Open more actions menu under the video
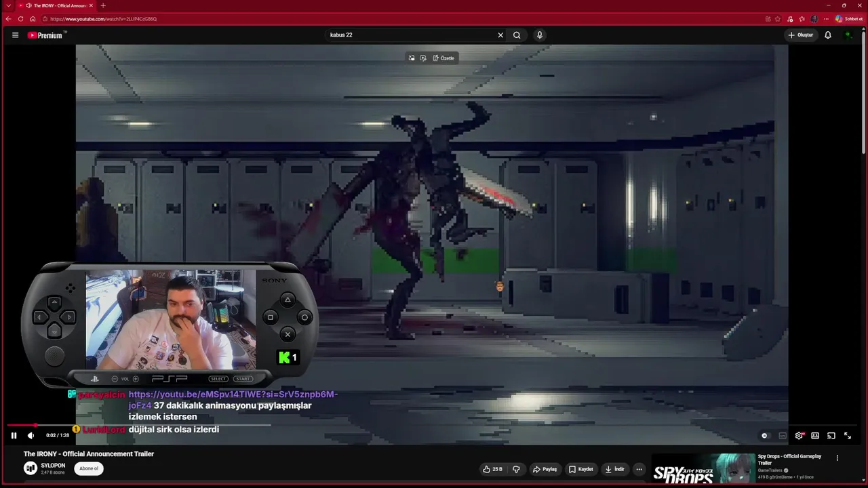Viewport: 868px width, 488px height. [x=639, y=469]
